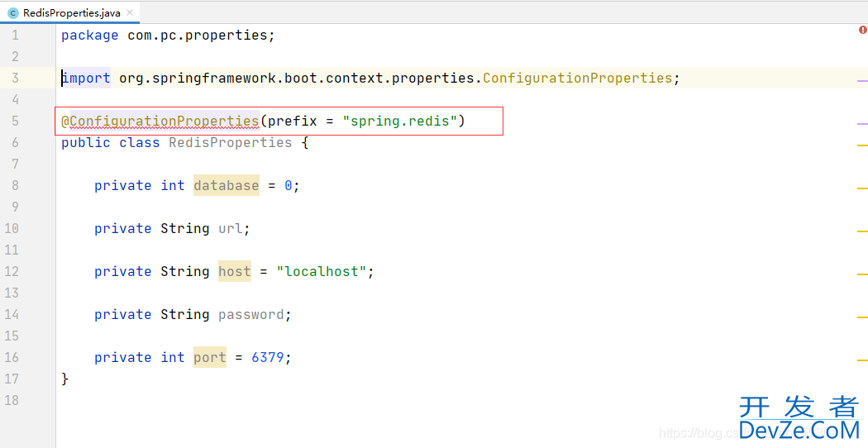Click the 'int' type on line 8
The image size is (868, 448).
click(173, 185)
